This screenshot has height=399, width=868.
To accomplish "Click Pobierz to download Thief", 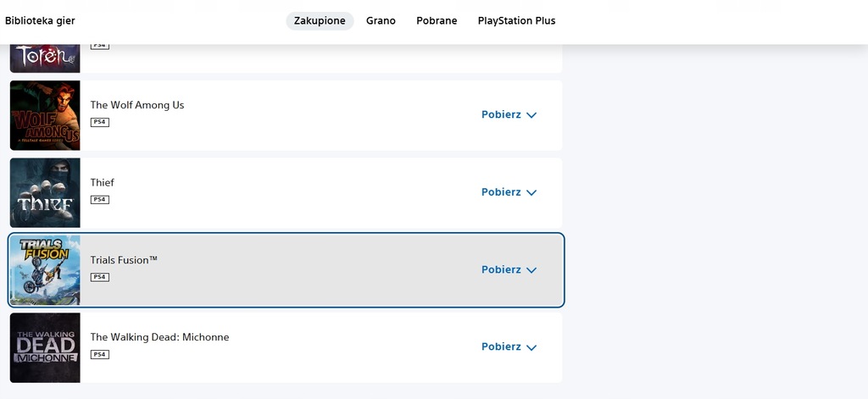I will coord(501,192).
